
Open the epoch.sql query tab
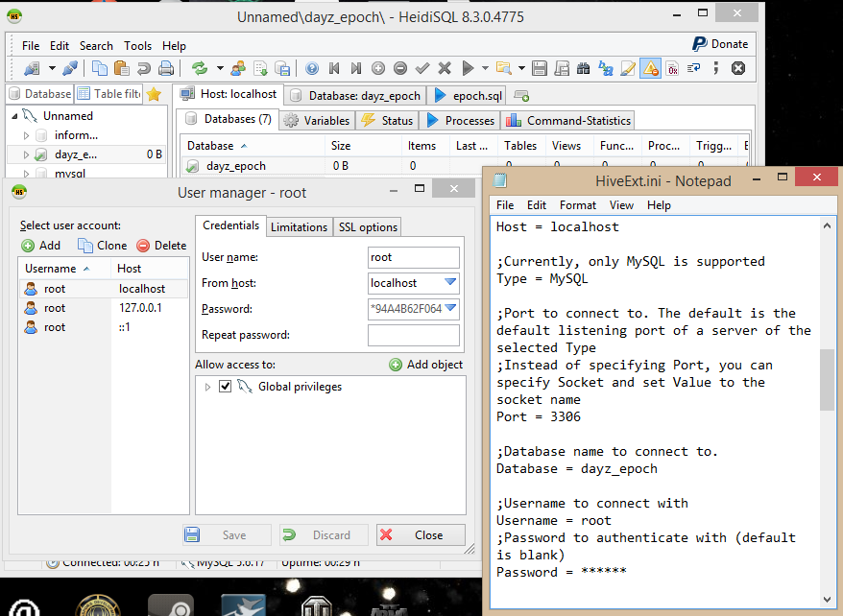point(469,96)
